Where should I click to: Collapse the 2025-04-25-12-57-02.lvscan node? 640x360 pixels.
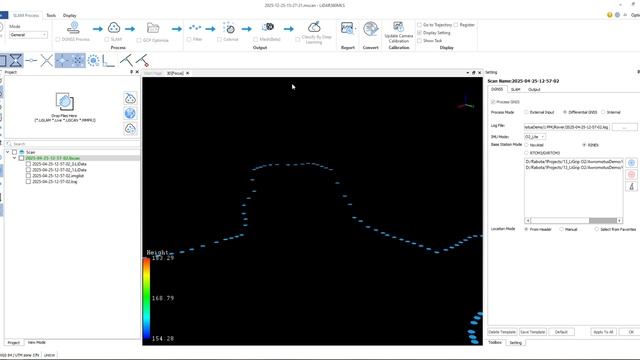tap(15, 158)
